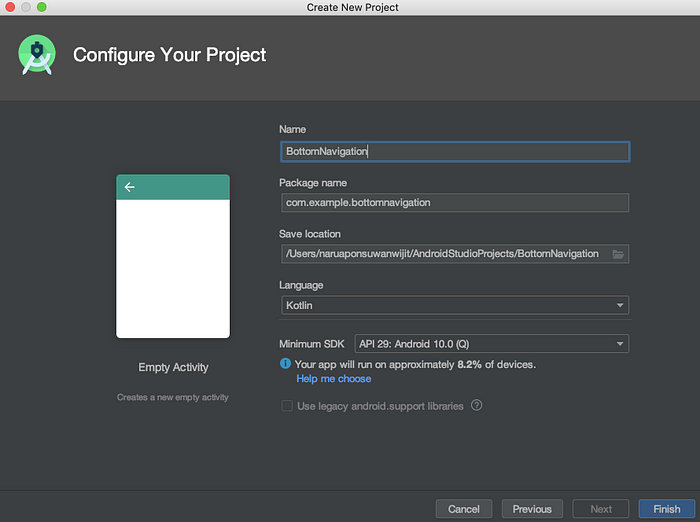
Task: Click the Finish button
Action: pos(667,509)
